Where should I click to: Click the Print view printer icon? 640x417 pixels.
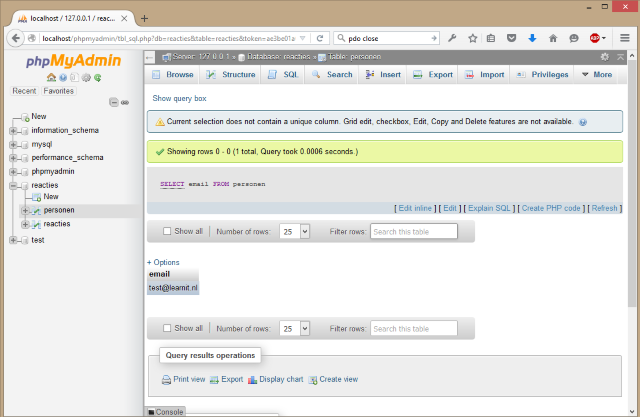(166, 380)
